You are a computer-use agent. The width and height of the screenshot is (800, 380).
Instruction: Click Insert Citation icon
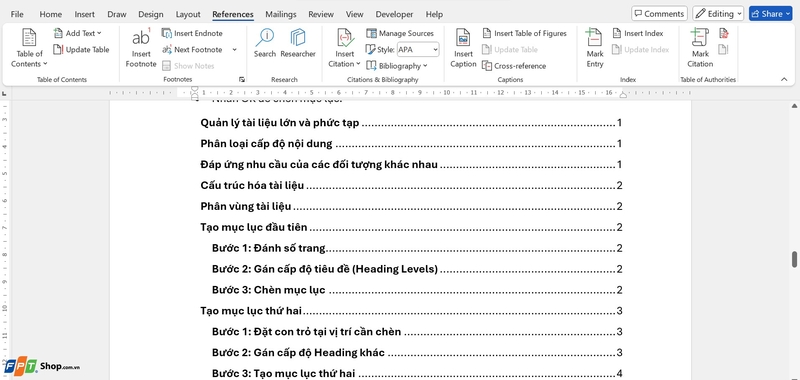[x=345, y=38]
